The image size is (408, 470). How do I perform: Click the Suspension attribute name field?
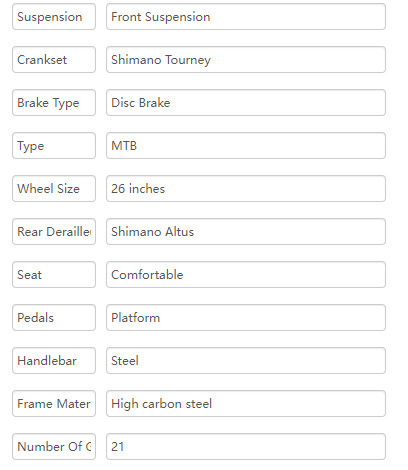click(x=54, y=17)
